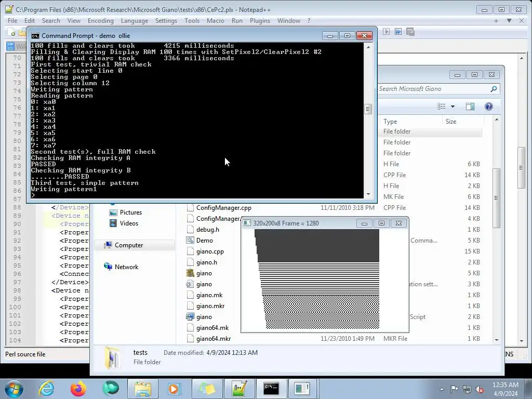Image resolution: width=532 pixels, height=399 pixels.
Task: Open the Macro menu in Notepad++
Action: pos(216,21)
